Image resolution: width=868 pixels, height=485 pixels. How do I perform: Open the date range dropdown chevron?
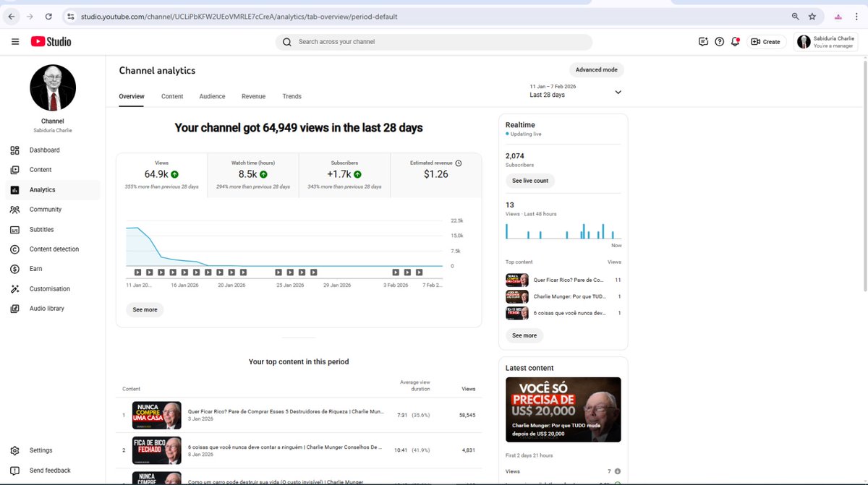(618, 92)
